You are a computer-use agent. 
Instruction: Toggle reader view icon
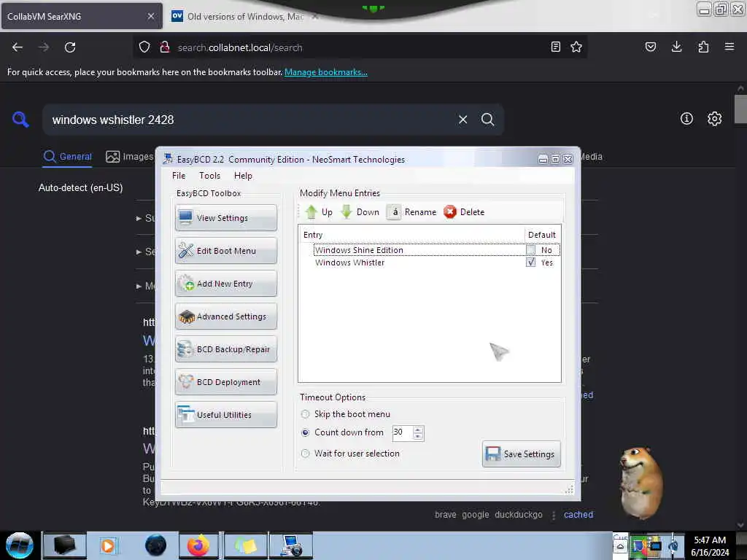point(555,47)
